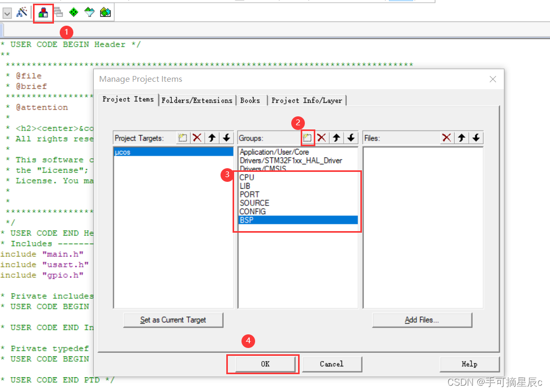Delete the selected Project Target
550x392 pixels.
[x=197, y=138]
